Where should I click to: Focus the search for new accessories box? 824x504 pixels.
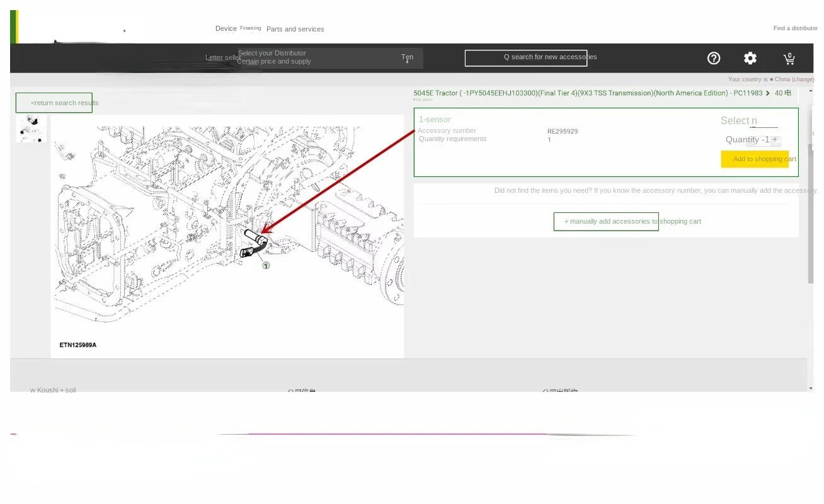point(526,57)
